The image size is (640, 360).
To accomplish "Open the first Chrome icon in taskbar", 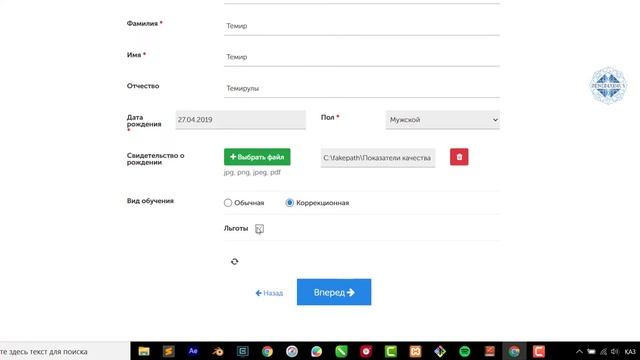I will [267, 351].
